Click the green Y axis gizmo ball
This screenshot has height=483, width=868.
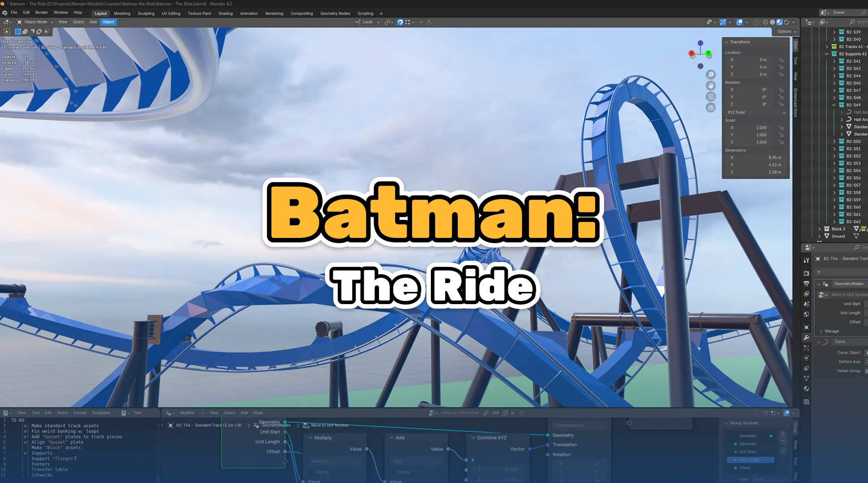pyautogui.click(x=708, y=54)
